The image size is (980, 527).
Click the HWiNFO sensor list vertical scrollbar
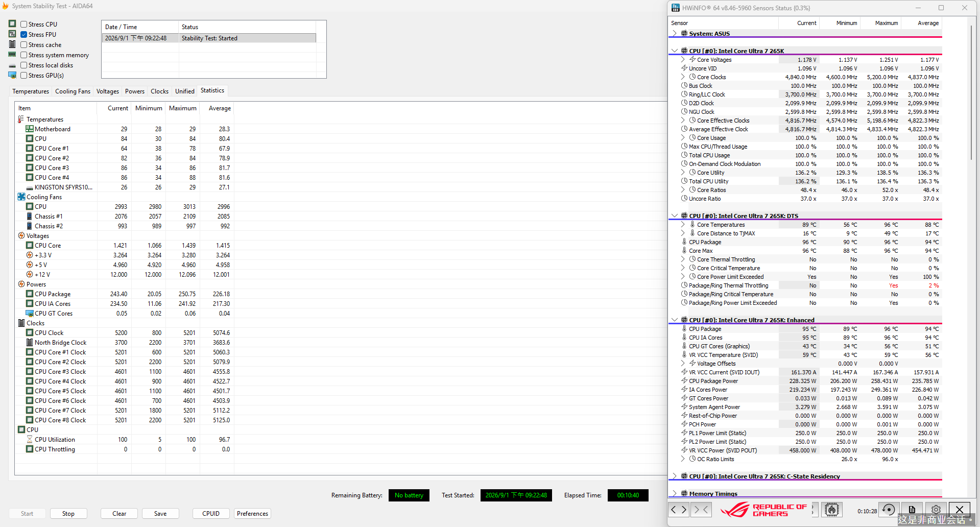click(971, 93)
